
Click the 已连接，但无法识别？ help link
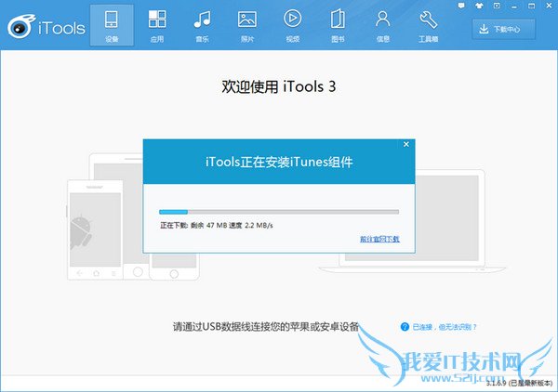click(x=445, y=327)
